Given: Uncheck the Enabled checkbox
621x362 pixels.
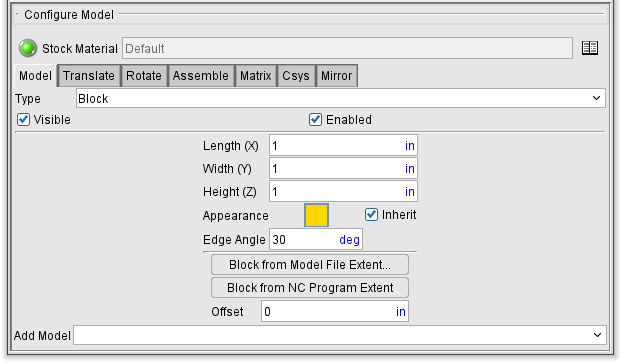Looking at the screenshot, I should (315, 119).
